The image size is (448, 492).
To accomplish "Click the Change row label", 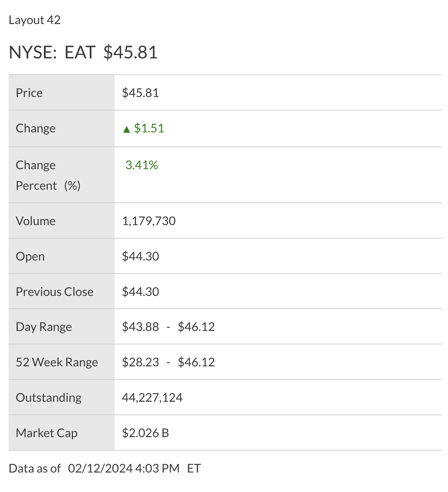I will [36, 128].
